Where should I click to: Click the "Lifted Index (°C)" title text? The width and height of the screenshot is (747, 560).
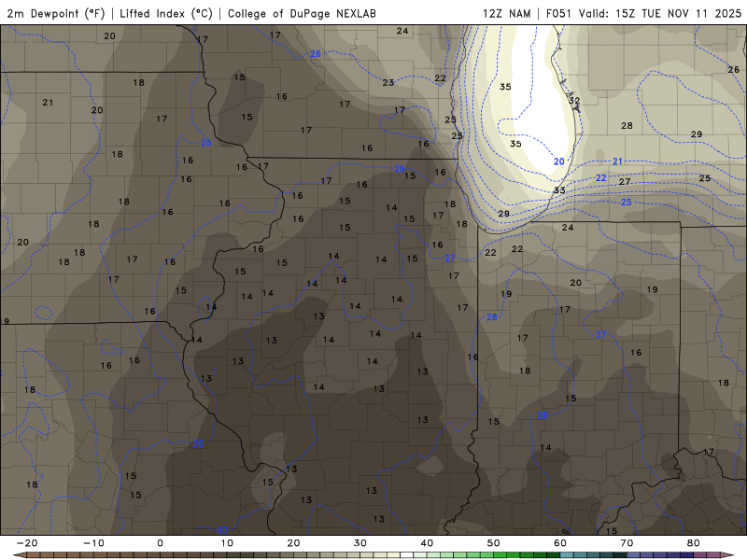pyautogui.click(x=166, y=13)
